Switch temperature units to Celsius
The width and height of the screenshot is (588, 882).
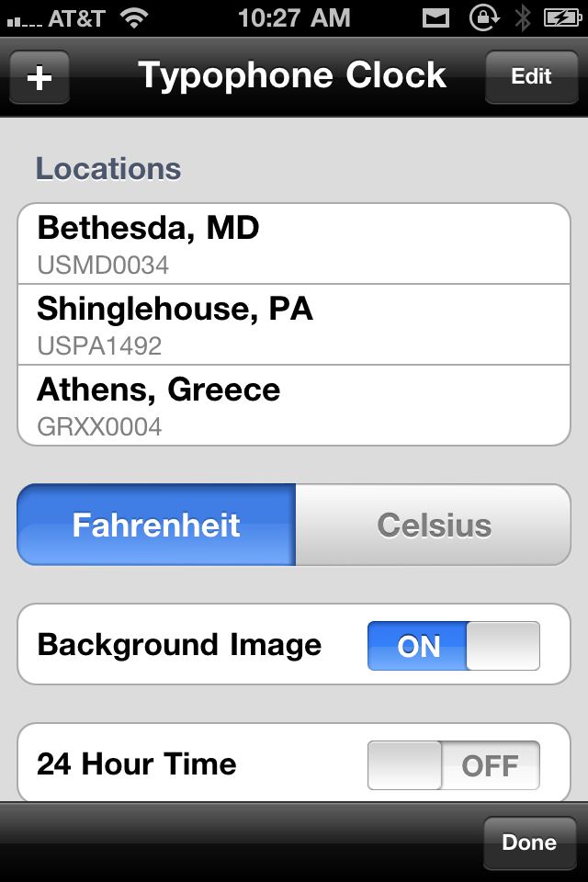click(434, 525)
